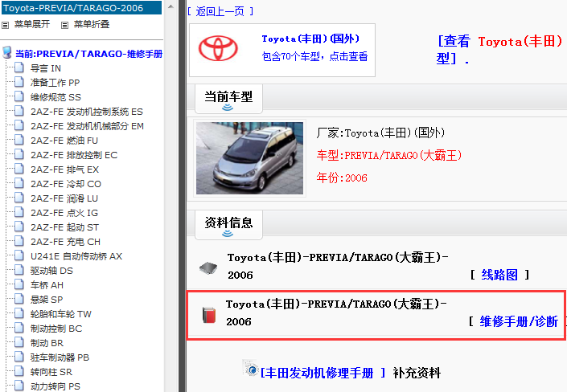Click page icon next to 2AZ-FE 发动机控制系统 ES
This screenshot has height=392, width=567.
[19, 111]
